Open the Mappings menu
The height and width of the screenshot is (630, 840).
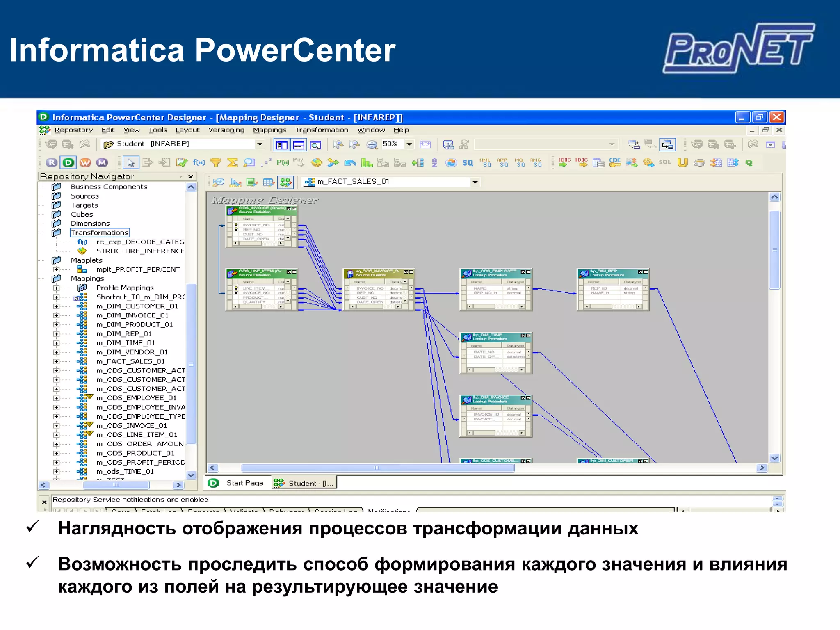pos(269,130)
